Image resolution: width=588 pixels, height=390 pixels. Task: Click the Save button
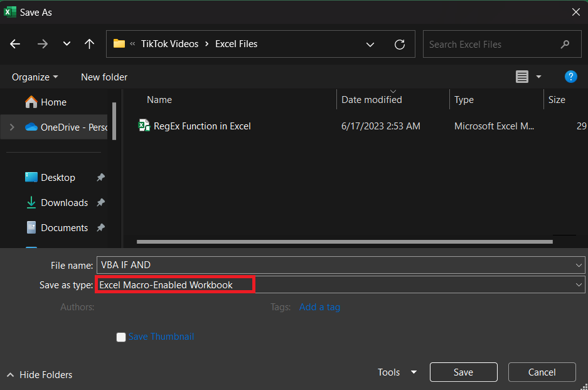(x=464, y=372)
